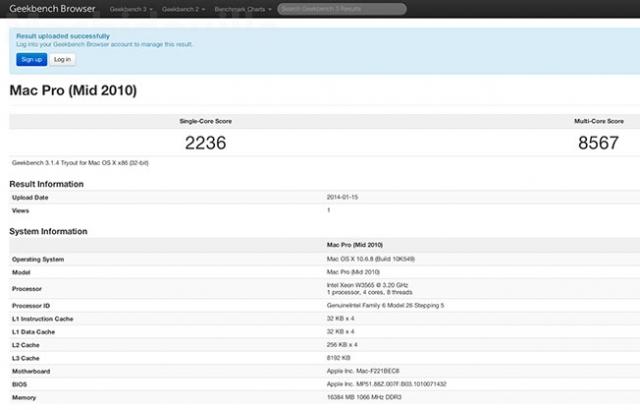This screenshot has width=640, height=410.
Task: Select the Motherboard label
Action: point(31,371)
